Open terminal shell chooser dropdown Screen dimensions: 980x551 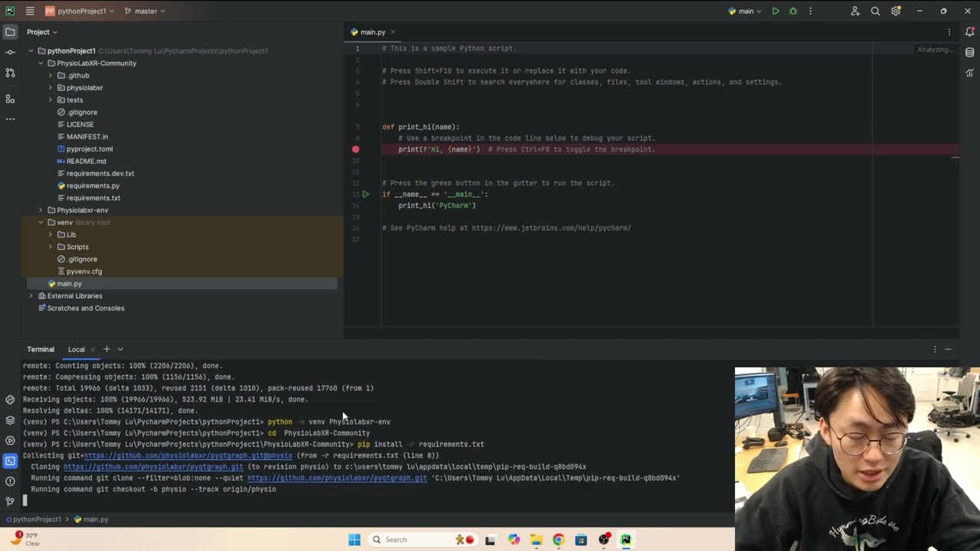(120, 349)
